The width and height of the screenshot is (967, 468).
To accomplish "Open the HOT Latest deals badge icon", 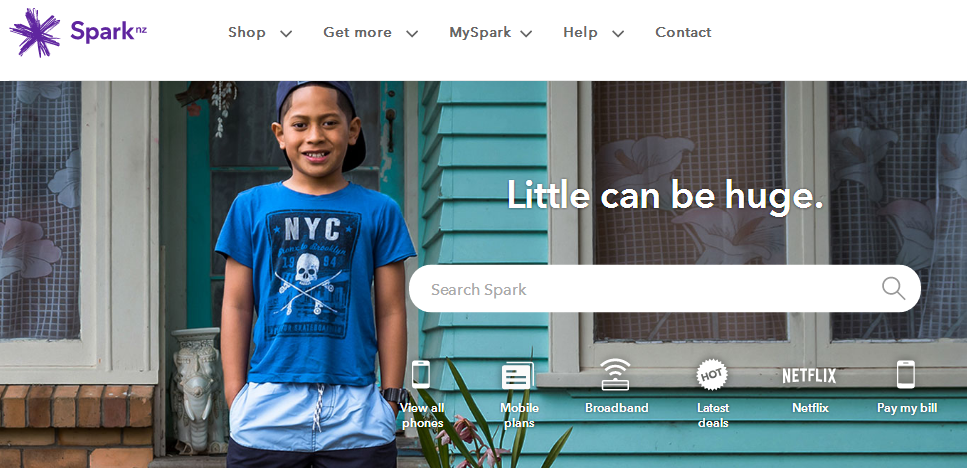I will click(x=712, y=374).
